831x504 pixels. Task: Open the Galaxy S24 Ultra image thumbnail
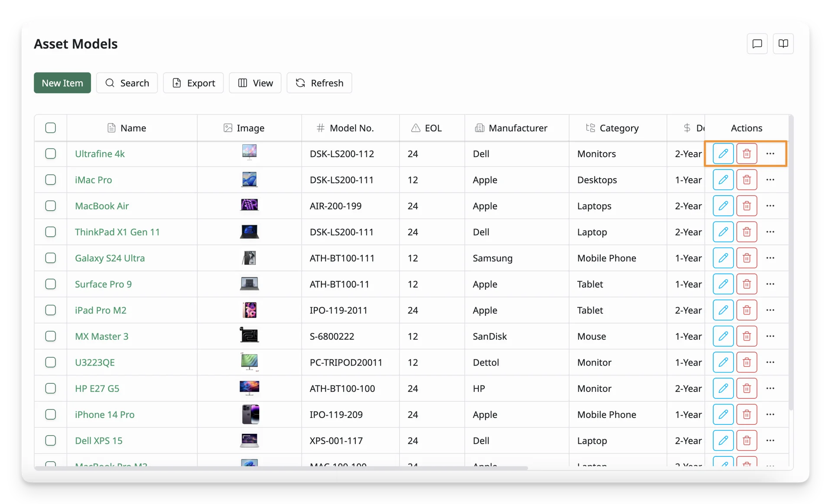tap(249, 258)
